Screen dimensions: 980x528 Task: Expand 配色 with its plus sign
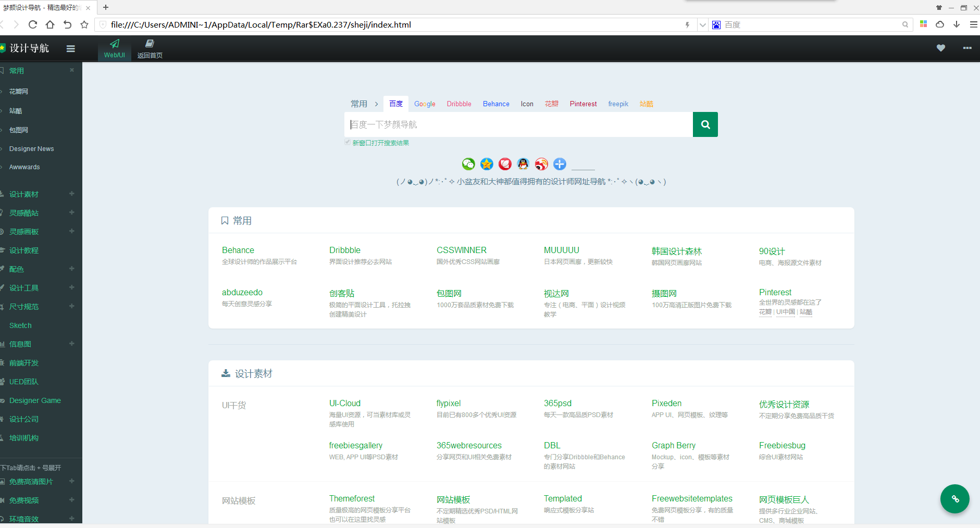72,269
